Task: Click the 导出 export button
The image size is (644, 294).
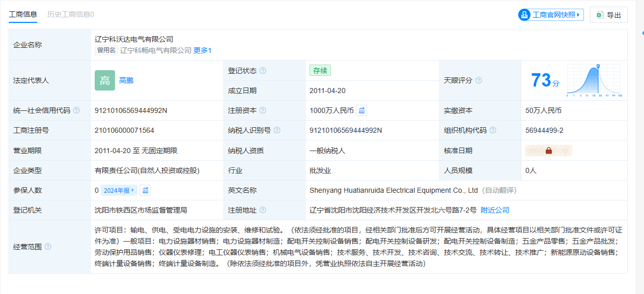Action: [x=608, y=15]
